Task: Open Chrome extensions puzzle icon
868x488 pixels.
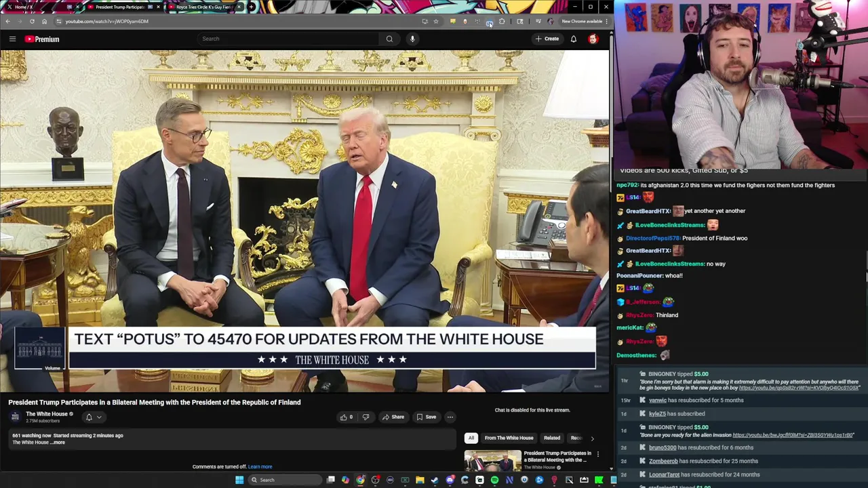Action: tap(502, 21)
